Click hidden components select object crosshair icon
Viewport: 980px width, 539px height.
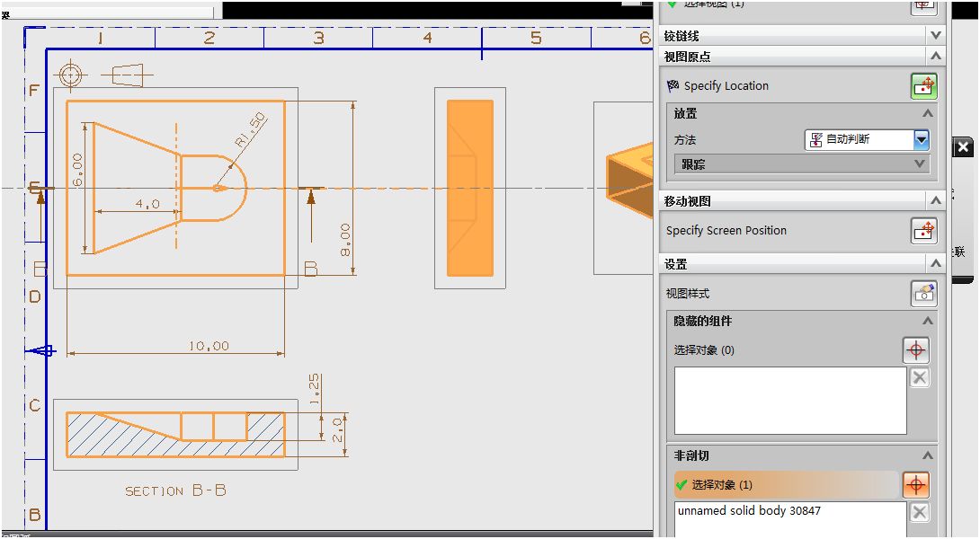pyautogui.click(x=915, y=350)
